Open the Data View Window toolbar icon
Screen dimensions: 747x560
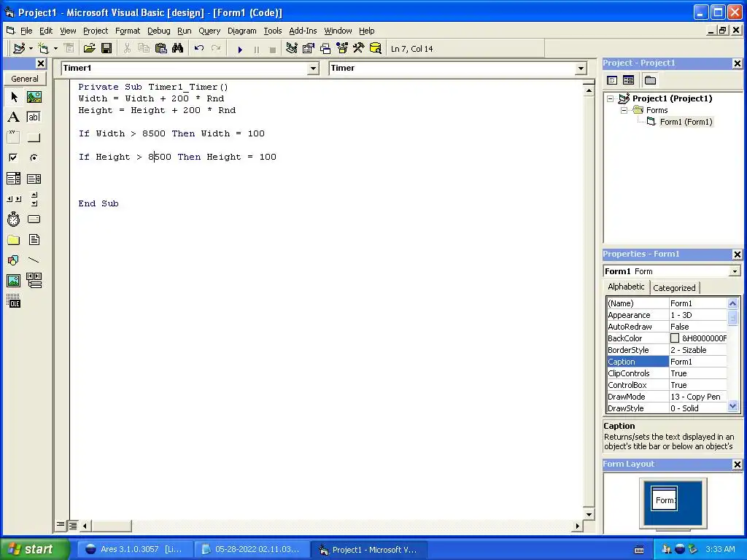coord(376,49)
